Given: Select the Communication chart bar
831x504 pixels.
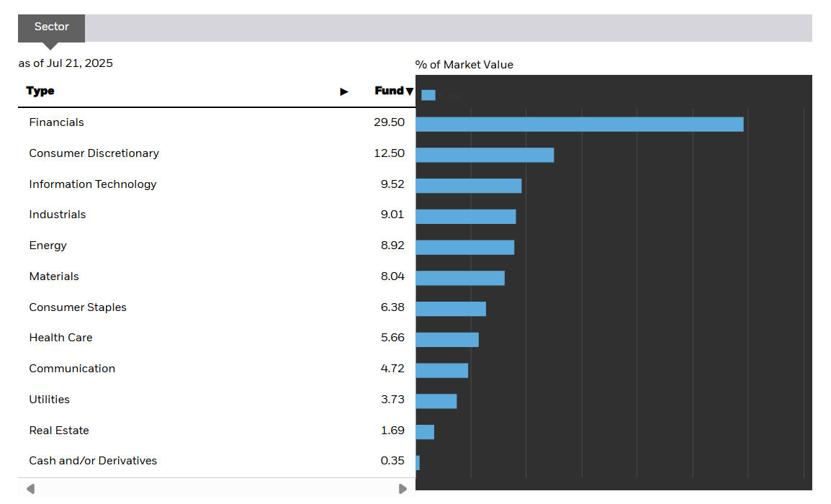Looking at the screenshot, I should [442, 370].
